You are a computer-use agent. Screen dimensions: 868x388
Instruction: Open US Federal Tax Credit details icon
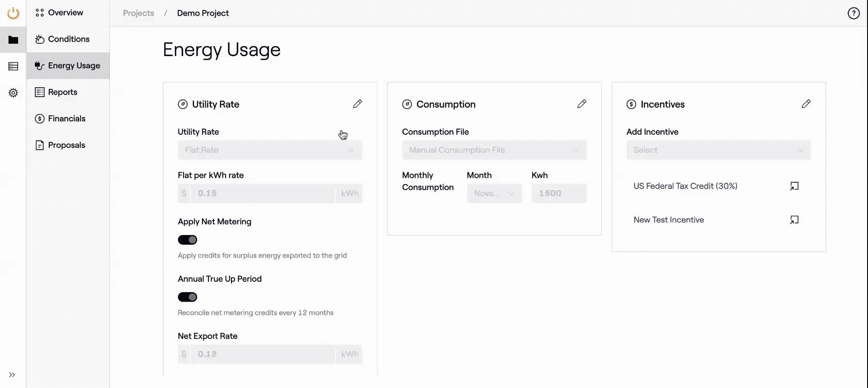pyautogui.click(x=794, y=186)
